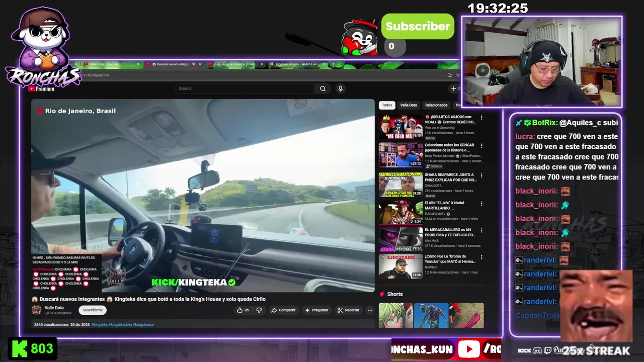Screen dimensions: 644x362
Task: Click the YouTube logo in bottom banner
Action: (468, 349)
